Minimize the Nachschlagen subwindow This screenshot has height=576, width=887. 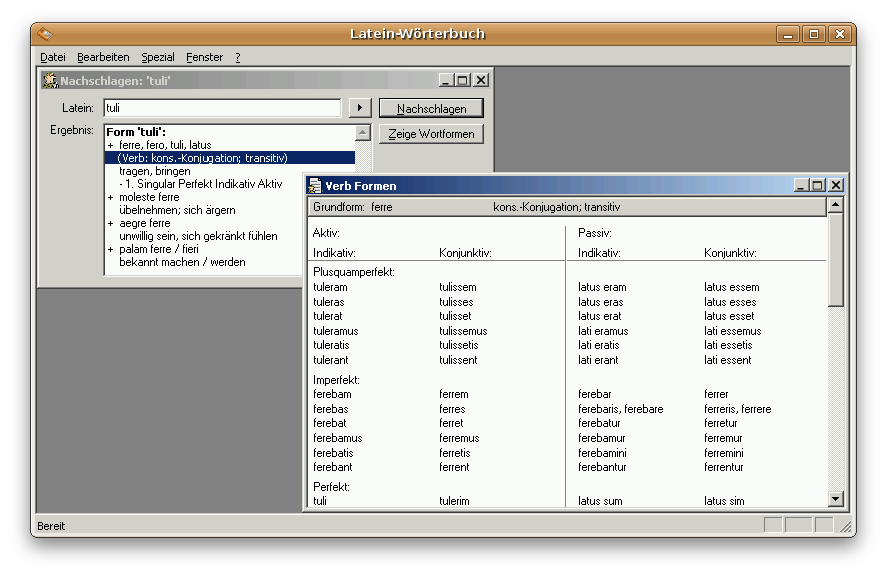pyautogui.click(x=446, y=80)
